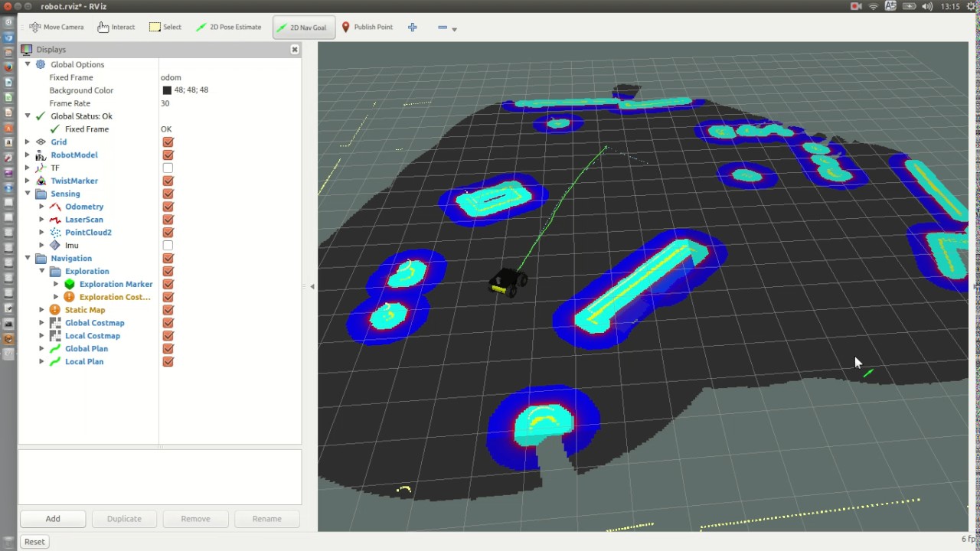The height and width of the screenshot is (551, 980).
Task: Select the Static Map display entry
Action: (85, 310)
